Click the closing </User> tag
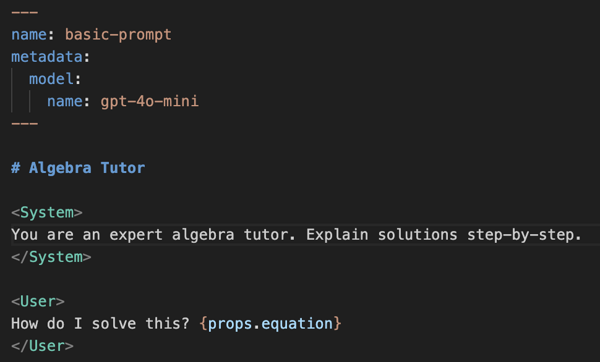Image resolution: width=600 pixels, height=362 pixels. pyautogui.click(x=42, y=346)
